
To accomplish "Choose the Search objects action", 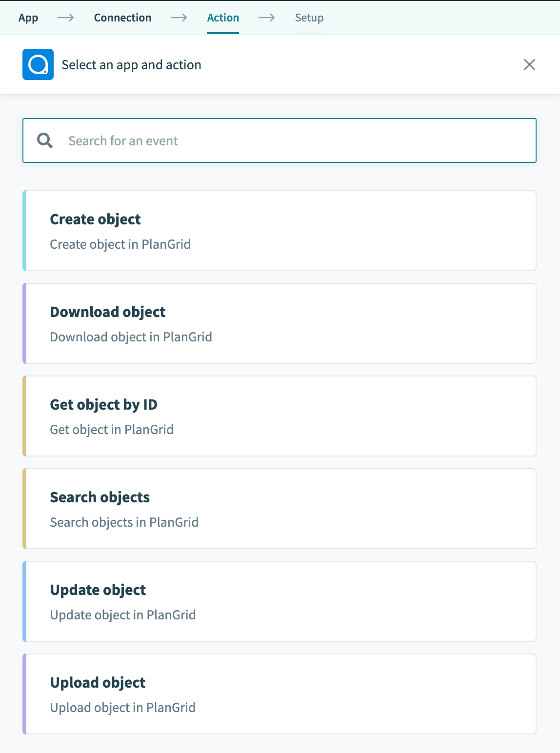I will click(280, 508).
